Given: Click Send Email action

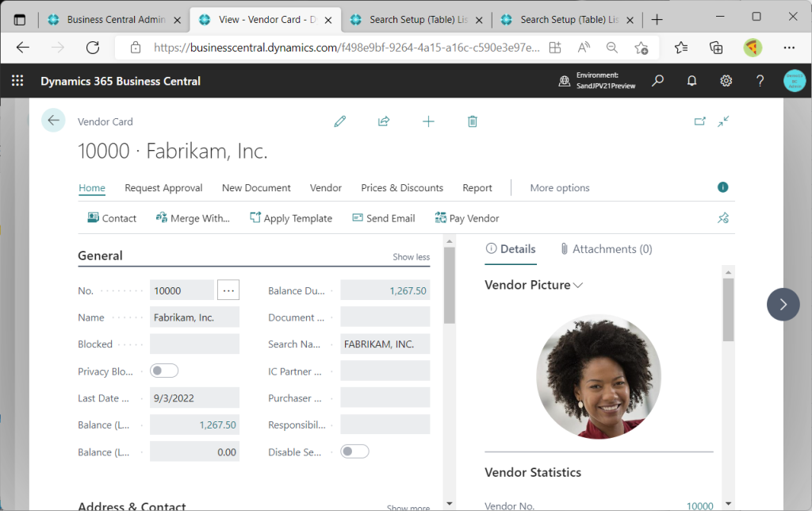Looking at the screenshot, I should (384, 218).
